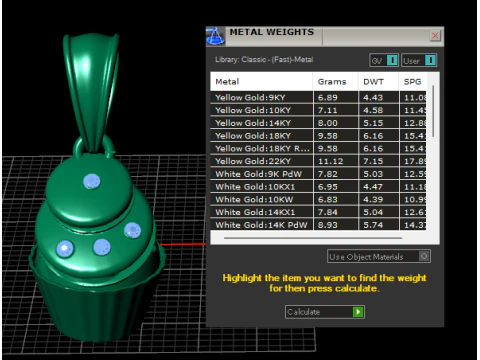The width and height of the screenshot is (480, 360).
Task: Sort by the DWT column header
Action: 378,82
